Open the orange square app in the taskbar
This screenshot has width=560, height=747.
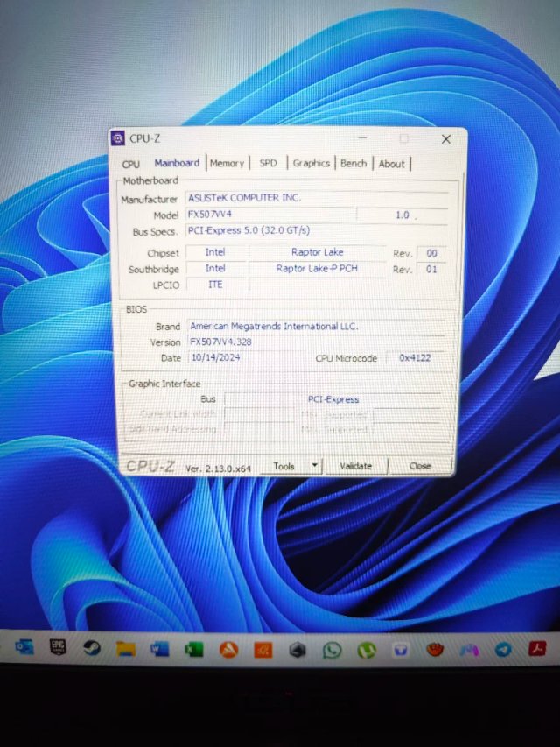tap(263, 650)
